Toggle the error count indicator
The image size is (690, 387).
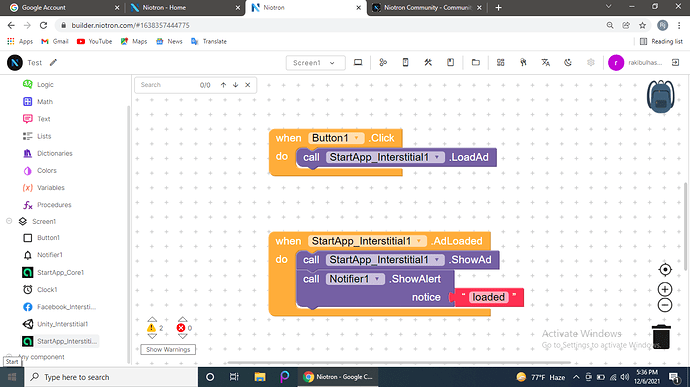coord(184,328)
